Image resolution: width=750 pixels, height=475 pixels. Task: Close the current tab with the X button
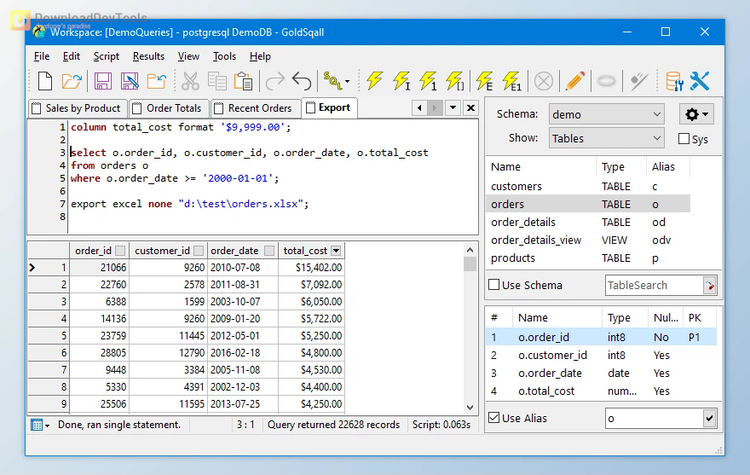(x=471, y=108)
